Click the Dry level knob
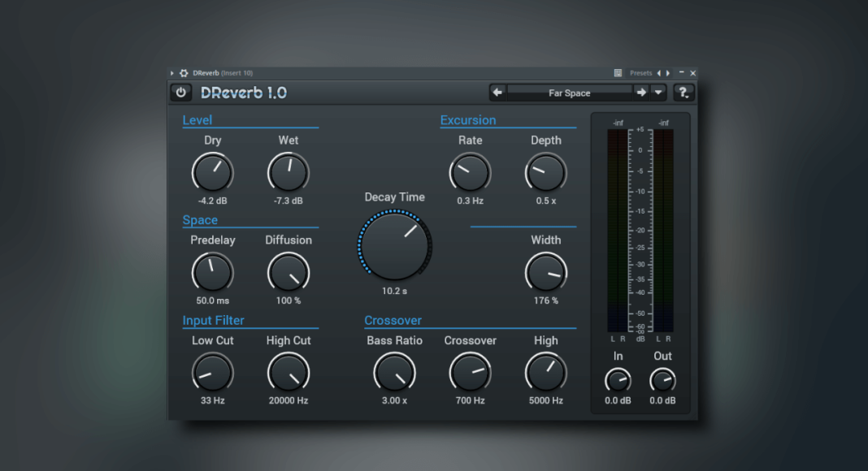The height and width of the screenshot is (471, 868). (212, 172)
